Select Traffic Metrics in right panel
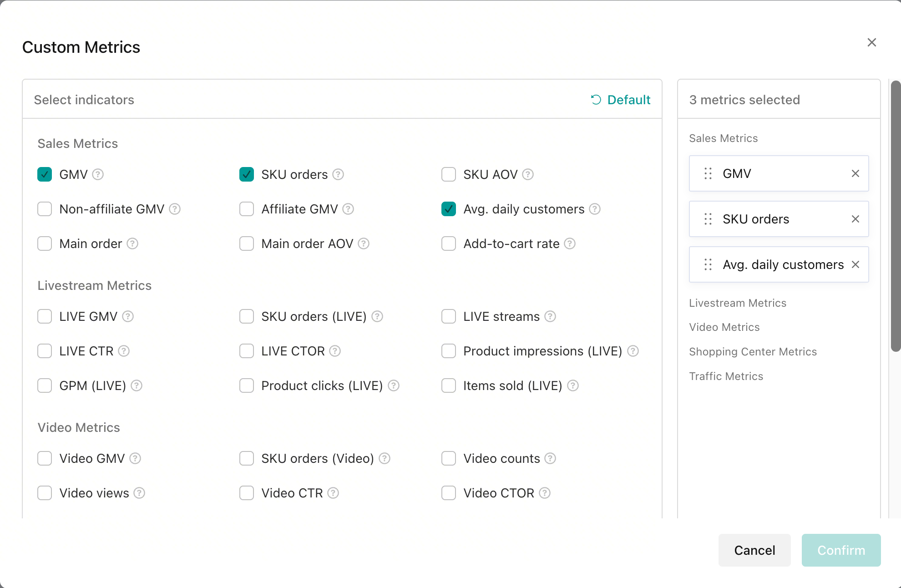Viewport: 901px width, 588px height. point(726,376)
